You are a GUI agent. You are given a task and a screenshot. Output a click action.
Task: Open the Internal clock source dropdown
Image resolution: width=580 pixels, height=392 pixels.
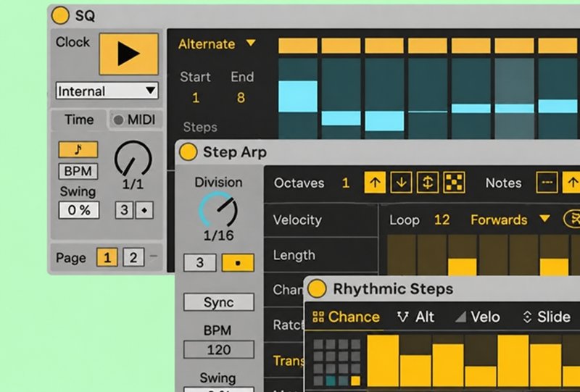click(x=107, y=91)
